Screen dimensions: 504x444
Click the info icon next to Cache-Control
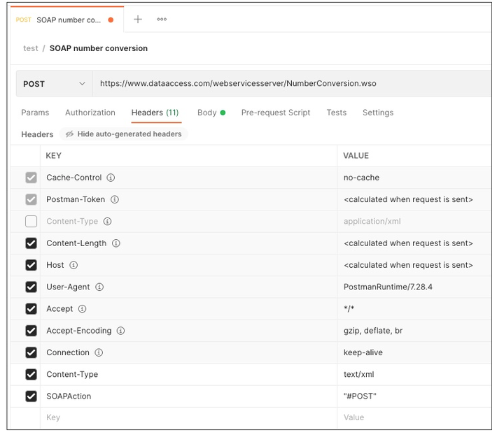pos(111,178)
